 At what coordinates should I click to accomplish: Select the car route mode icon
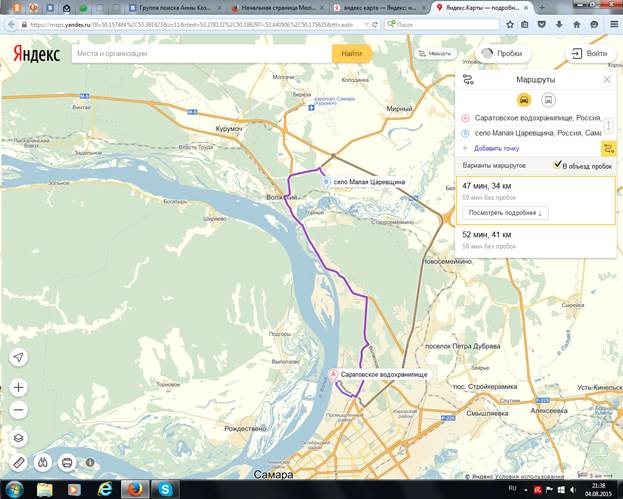[524, 100]
